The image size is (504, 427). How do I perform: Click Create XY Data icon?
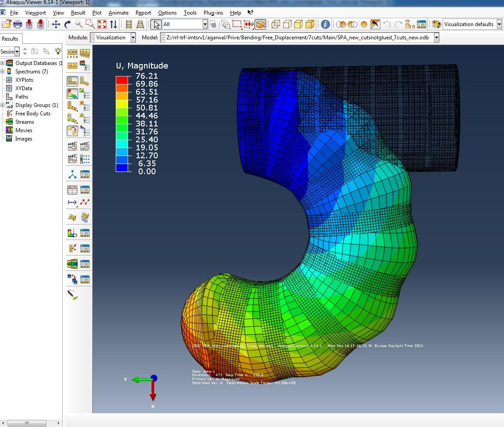pos(72,190)
